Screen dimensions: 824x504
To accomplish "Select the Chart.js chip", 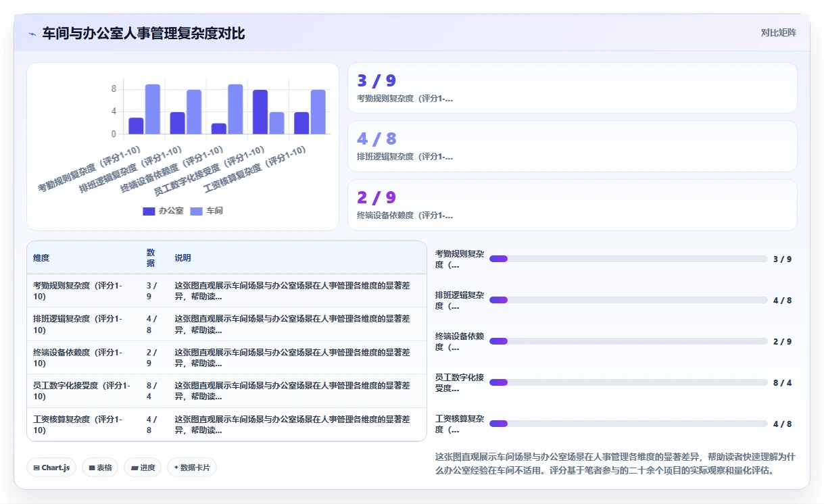I will [x=51, y=468].
